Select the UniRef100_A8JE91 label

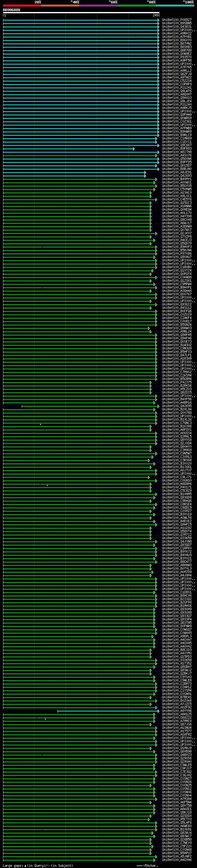(x=177, y=172)
